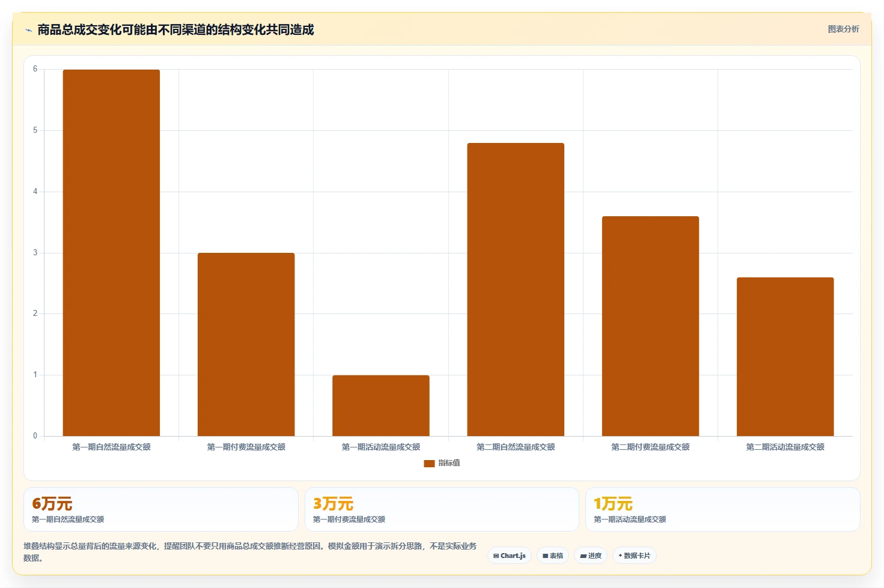The width and height of the screenshot is (884, 588).
Task: Select the 第一期活动流量成交额 bar
Action: coord(381,405)
